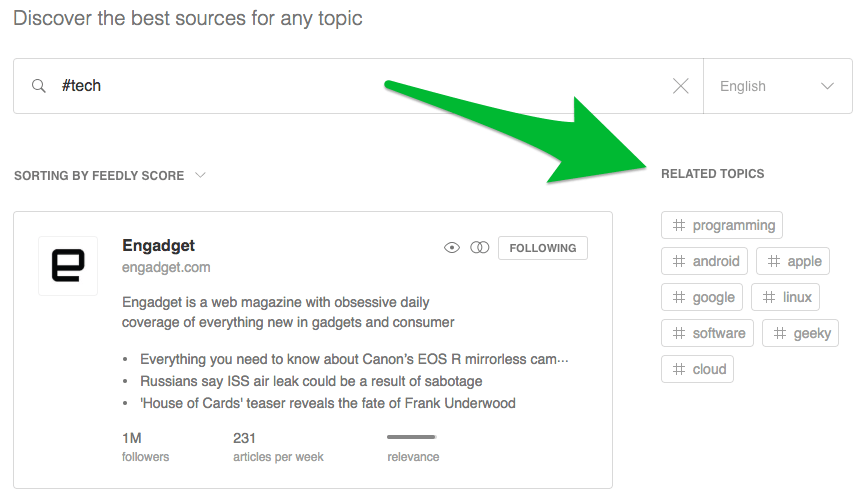The image size is (868, 498).
Task: Click the geeky topic tag
Action: [x=800, y=333]
